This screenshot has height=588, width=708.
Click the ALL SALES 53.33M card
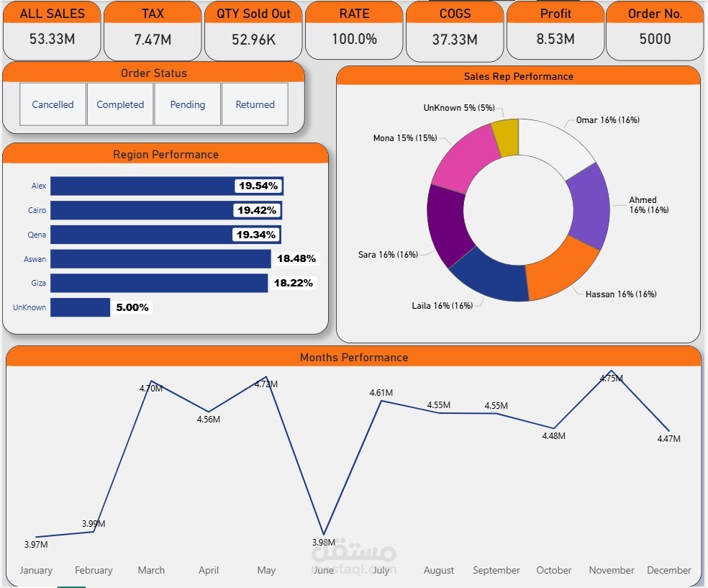click(x=52, y=31)
